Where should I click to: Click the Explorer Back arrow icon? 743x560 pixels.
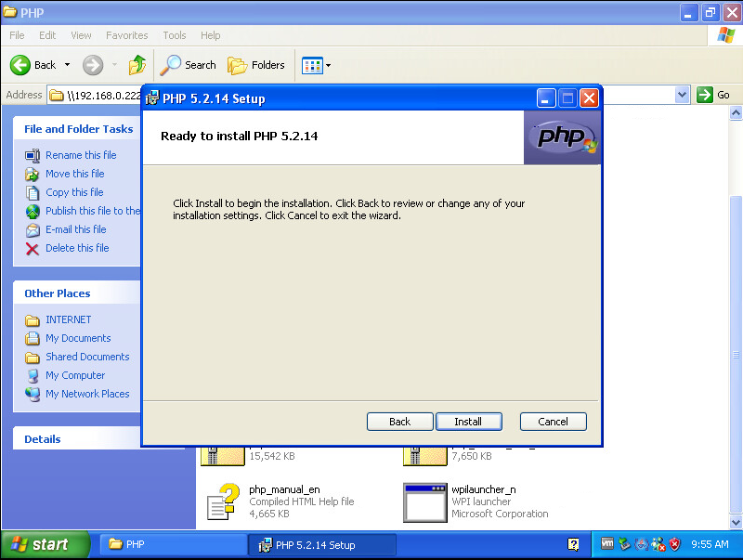pyautogui.click(x=20, y=65)
